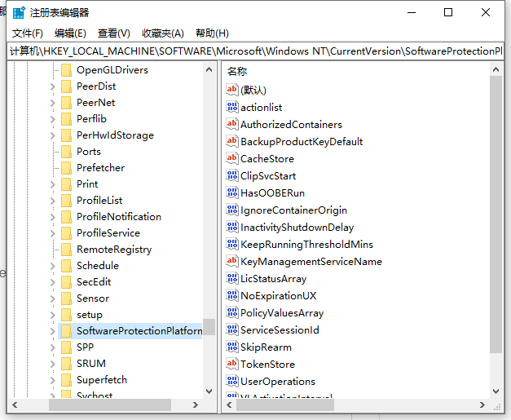Open the 帮助(H) menu
This screenshot has height=420, width=511.
click(212, 33)
